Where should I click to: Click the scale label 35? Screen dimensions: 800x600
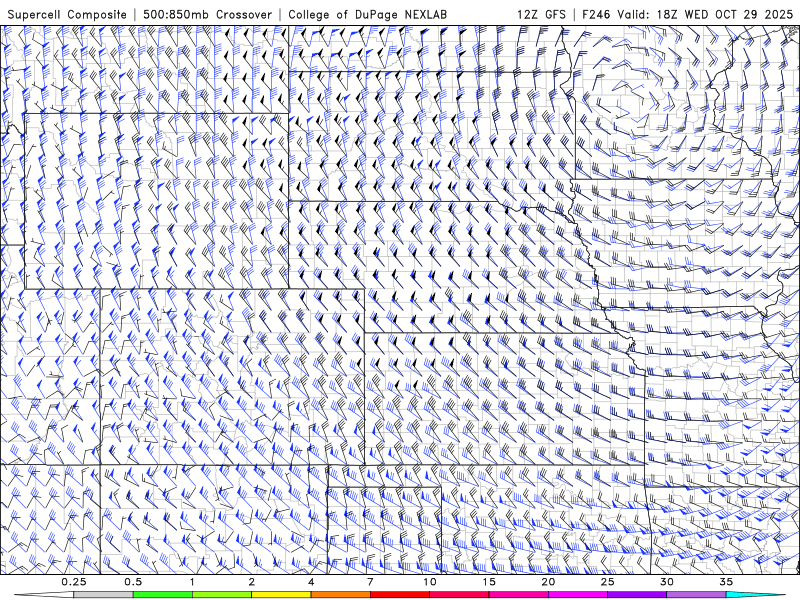[x=726, y=582]
